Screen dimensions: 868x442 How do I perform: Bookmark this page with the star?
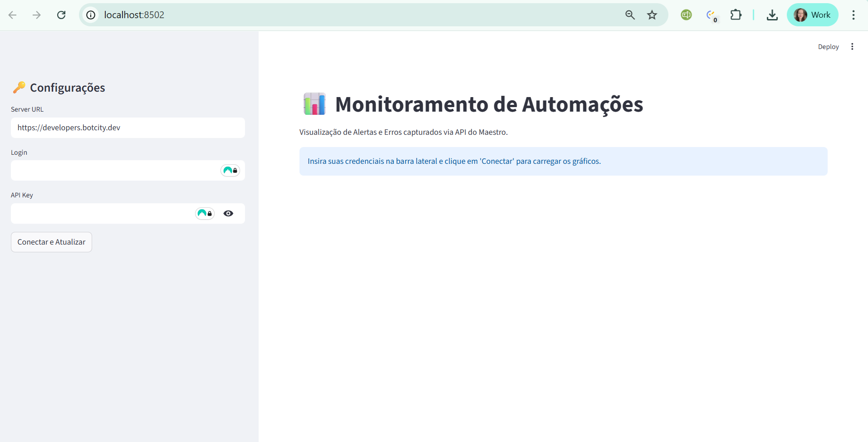tap(652, 15)
